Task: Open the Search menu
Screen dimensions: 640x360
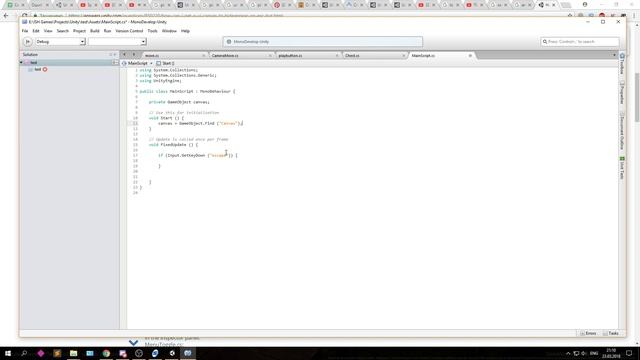Action: [x=62, y=31]
